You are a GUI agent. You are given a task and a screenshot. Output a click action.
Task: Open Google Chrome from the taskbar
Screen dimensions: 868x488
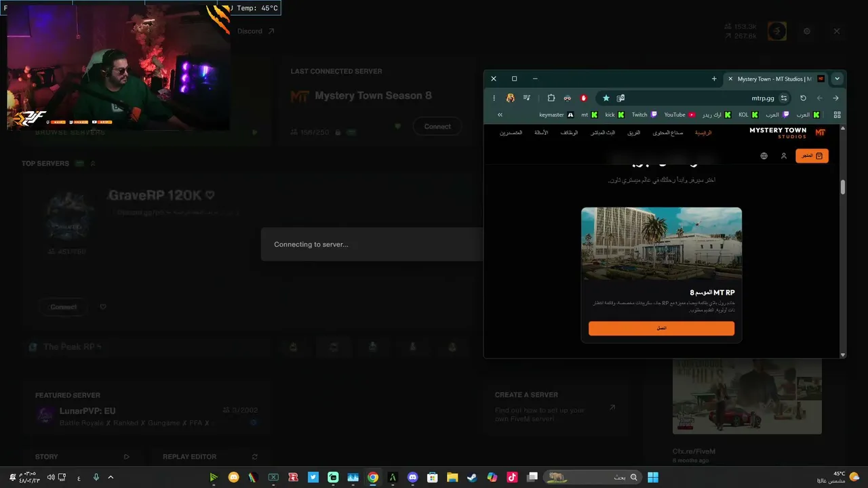(372, 477)
